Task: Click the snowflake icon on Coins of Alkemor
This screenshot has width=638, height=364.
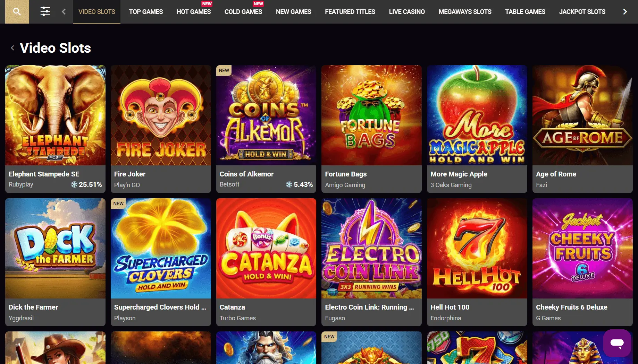Action: (289, 184)
